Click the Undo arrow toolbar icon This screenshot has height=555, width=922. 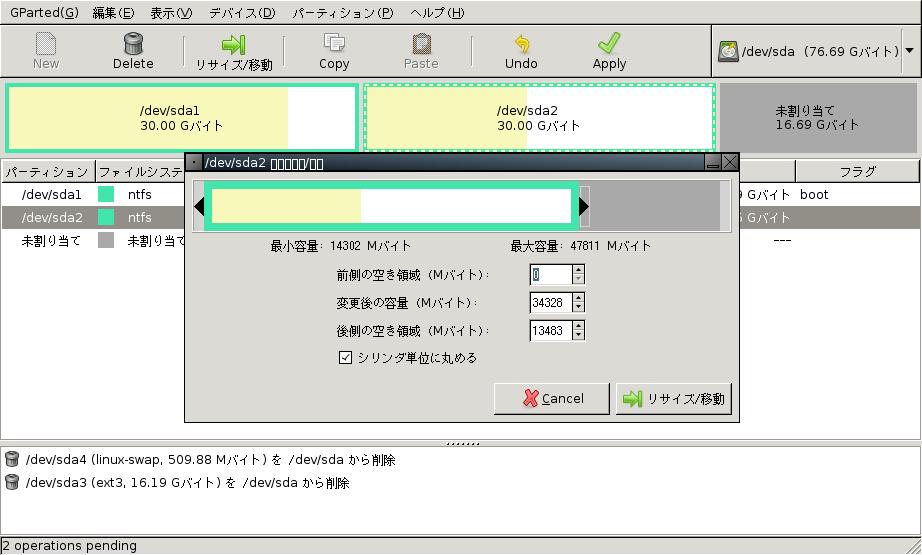tap(521, 44)
